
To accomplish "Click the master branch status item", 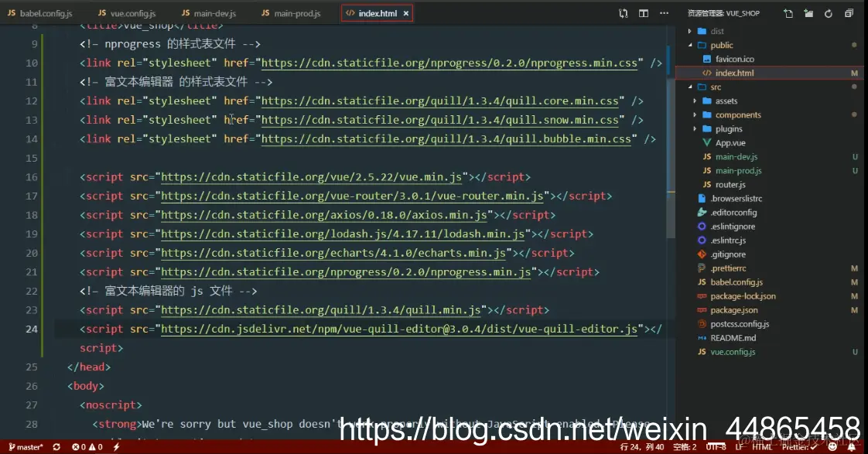I will [26, 447].
